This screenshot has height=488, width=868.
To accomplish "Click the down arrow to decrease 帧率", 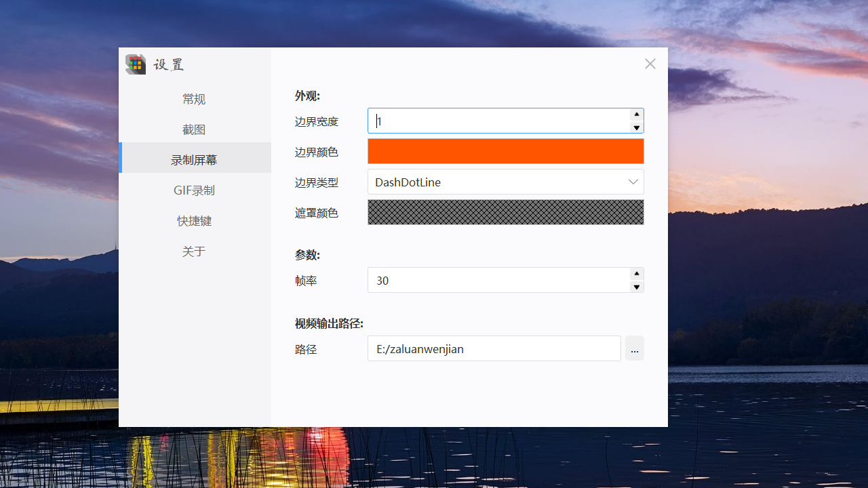I will click(x=636, y=287).
